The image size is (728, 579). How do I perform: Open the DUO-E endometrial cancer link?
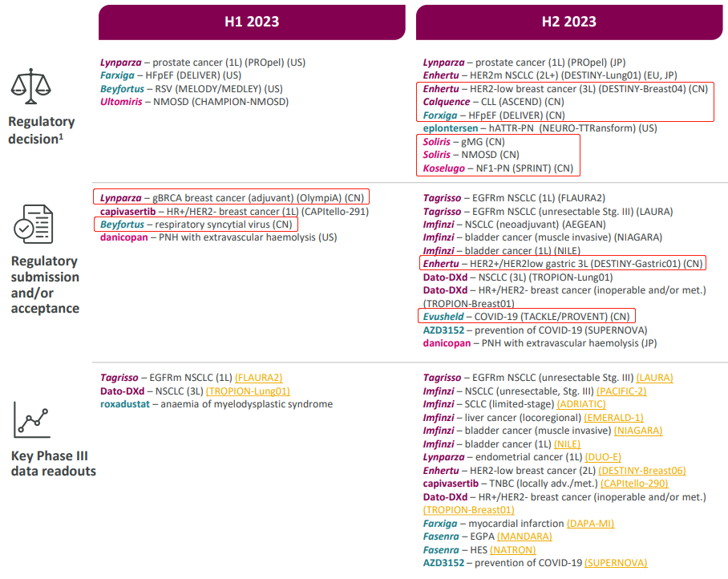(606, 457)
